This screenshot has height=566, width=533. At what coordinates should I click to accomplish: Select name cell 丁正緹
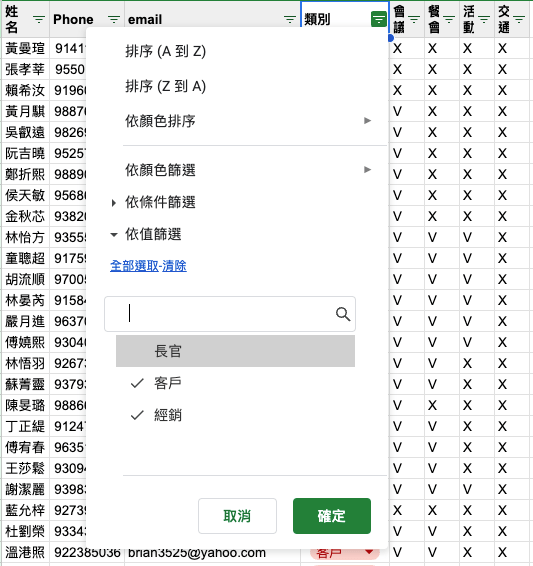[x=25, y=426]
